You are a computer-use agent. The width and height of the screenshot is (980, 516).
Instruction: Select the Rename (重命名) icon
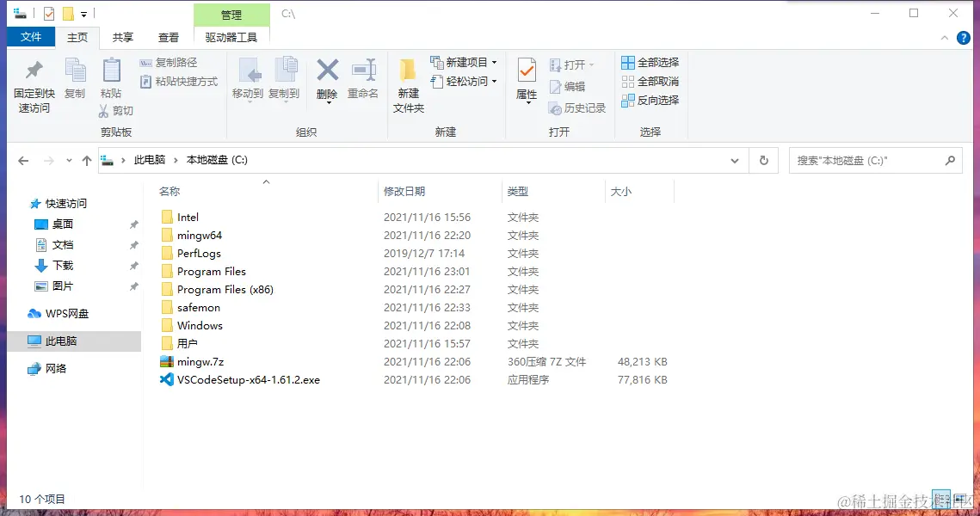363,82
